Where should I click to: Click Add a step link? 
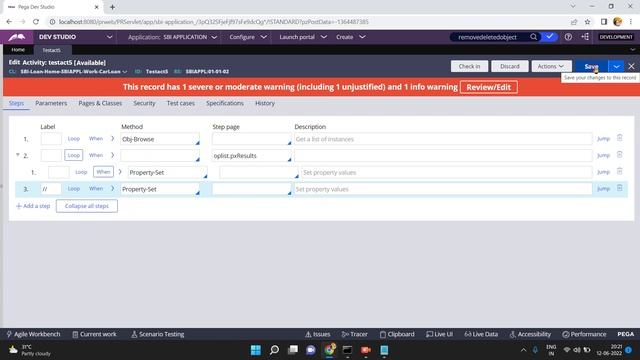pos(33,206)
